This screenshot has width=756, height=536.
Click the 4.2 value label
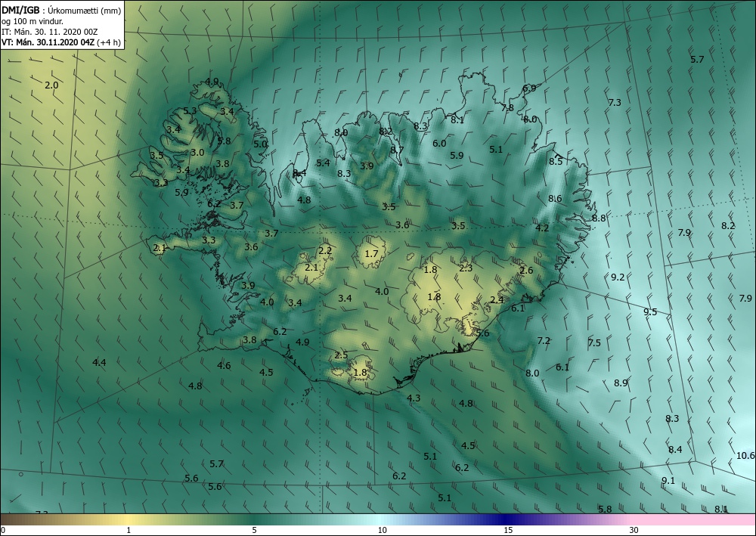point(542,228)
